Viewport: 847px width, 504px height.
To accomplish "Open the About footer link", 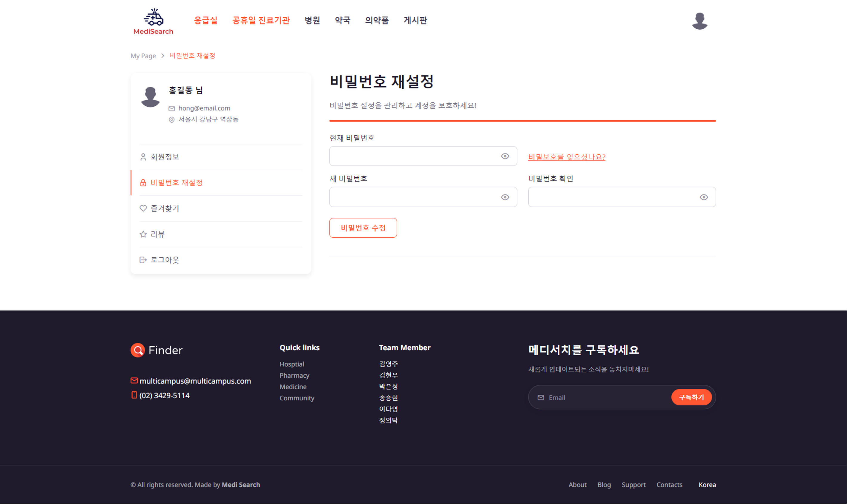I will [x=577, y=485].
